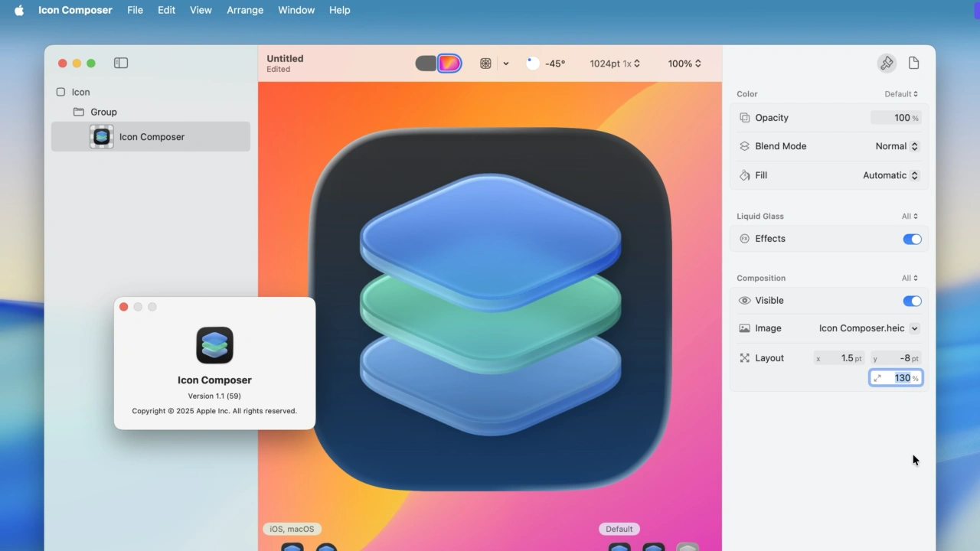Click the Fill paint bucket icon

click(x=744, y=174)
